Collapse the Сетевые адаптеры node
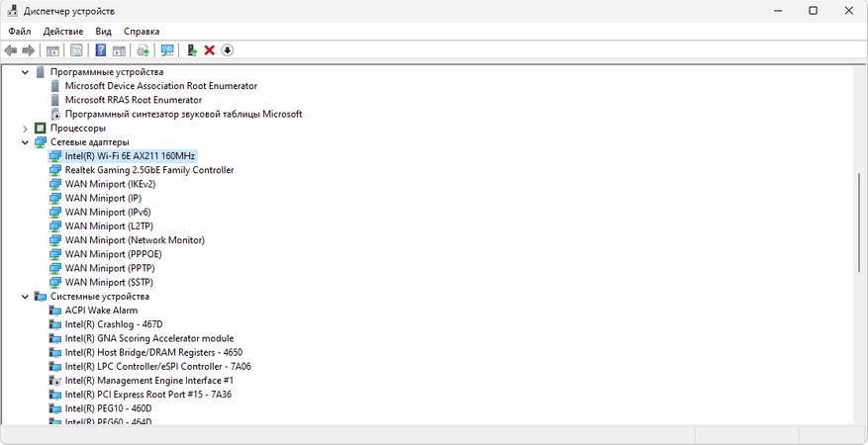 click(25, 142)
